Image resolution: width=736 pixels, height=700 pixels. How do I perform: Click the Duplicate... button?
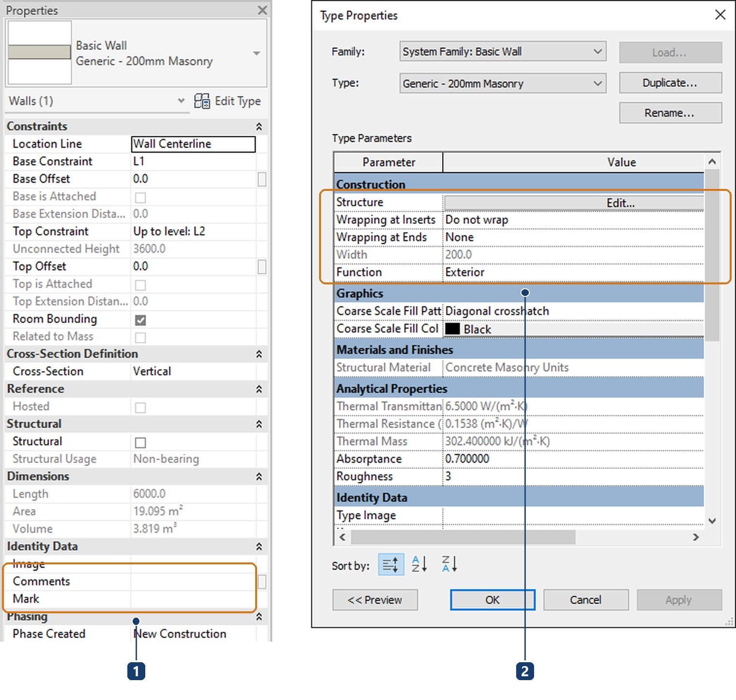click(x=670, y=83)
